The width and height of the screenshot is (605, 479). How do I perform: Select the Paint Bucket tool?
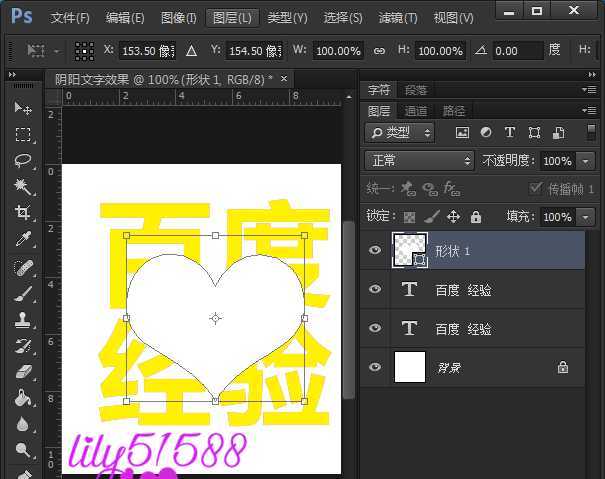(x=23, y=398)
